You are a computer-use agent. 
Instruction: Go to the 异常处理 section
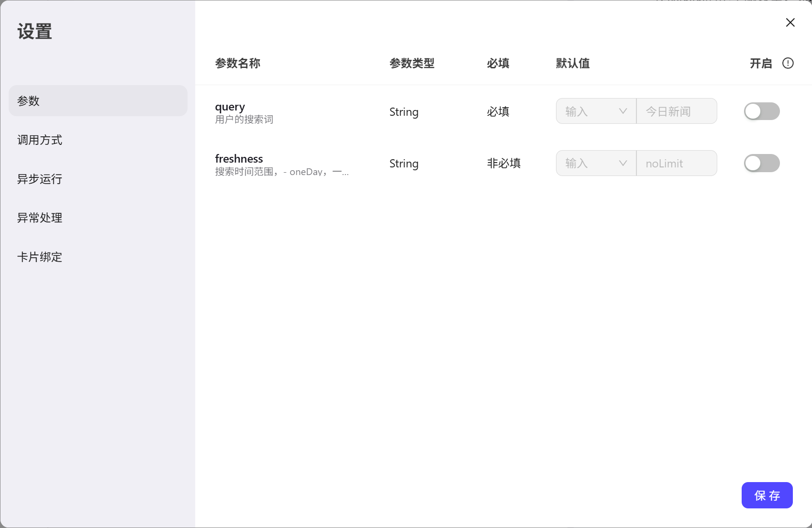[x=40, y=218]
